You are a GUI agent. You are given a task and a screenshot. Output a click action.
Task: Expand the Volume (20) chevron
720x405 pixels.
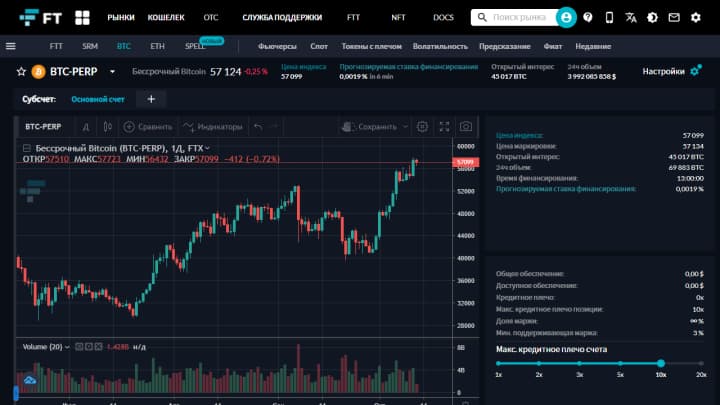point(67,347)
